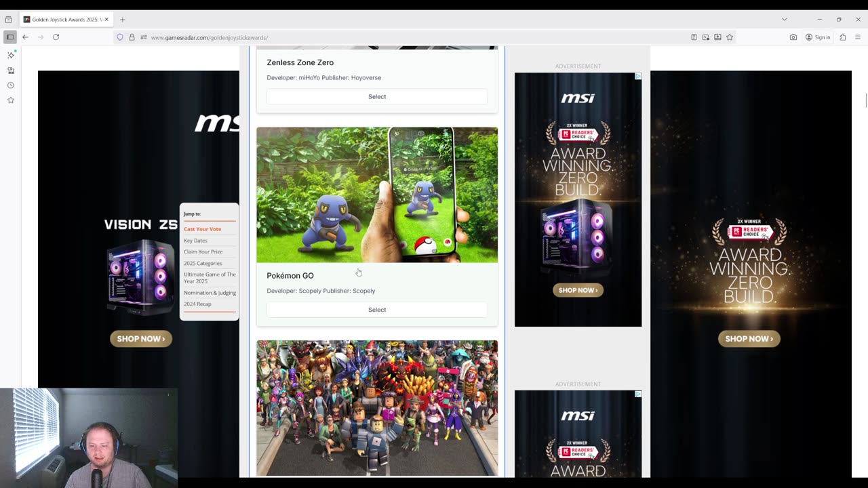Image resolution: width=868 pixels, height=488 pixels.
Task: Open the hamburger application menu
Action: pyautogui.click(x=858, y=37)
